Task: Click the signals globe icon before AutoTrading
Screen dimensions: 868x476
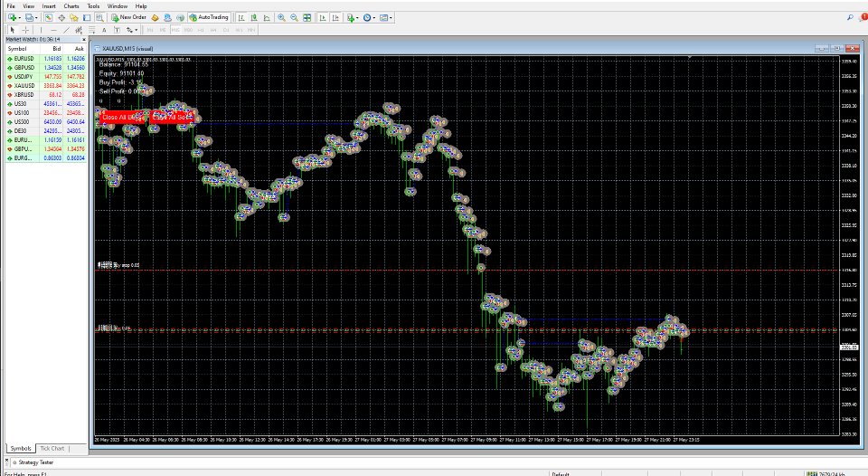Action: point(180,18)
